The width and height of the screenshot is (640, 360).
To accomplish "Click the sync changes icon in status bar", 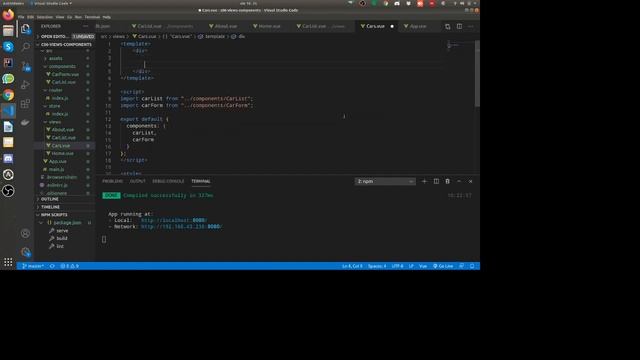I will click(x=52, y=266).
